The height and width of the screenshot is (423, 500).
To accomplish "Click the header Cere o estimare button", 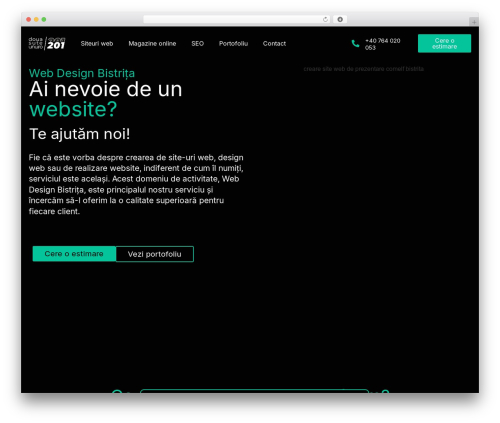I will pyautogui.click(x=444, y=43).
